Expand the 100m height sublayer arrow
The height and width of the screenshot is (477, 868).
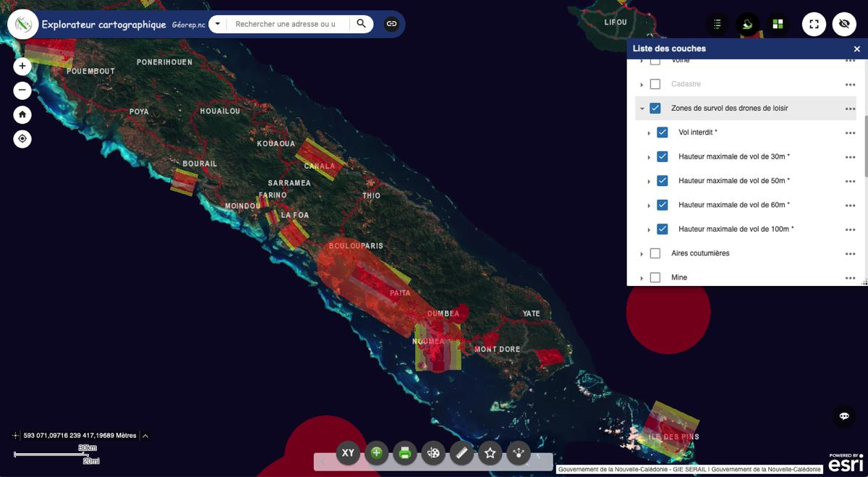(x=649, y=229)
